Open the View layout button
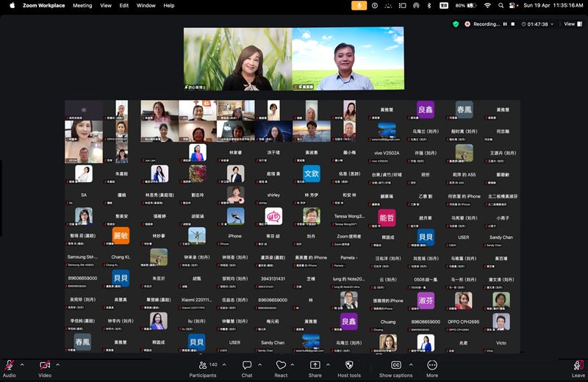Image resolution: width=588 pixels, height=382 pixels. pyautogui.click(x=571, y=24)
